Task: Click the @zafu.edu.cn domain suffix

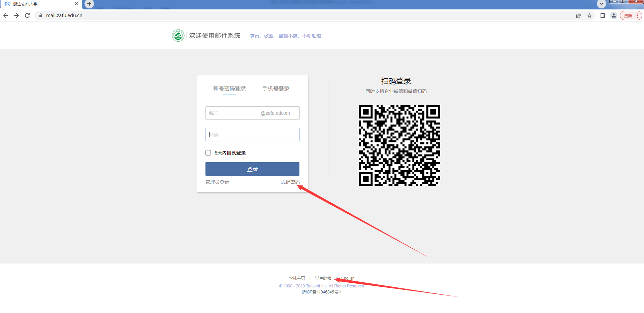Action: coord(275,113)
